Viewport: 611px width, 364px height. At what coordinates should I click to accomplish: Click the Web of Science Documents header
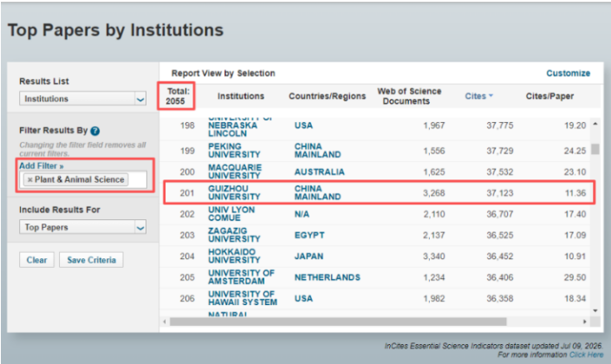pos(409,96)
